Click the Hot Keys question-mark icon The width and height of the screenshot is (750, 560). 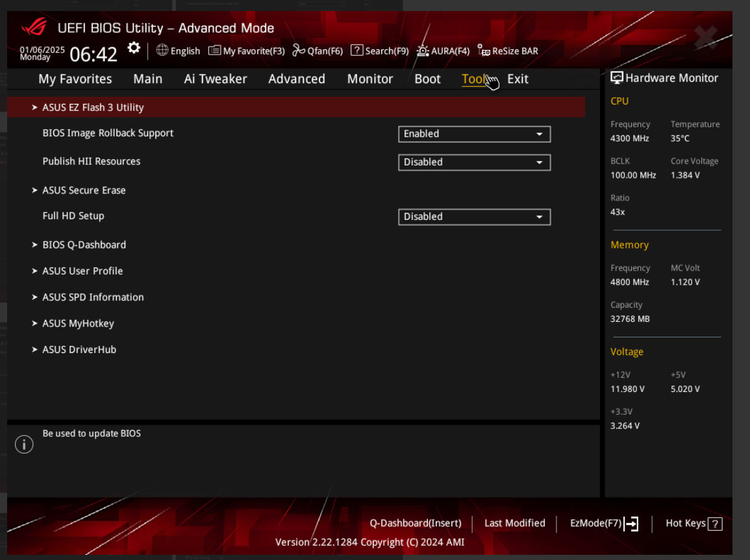715,524
